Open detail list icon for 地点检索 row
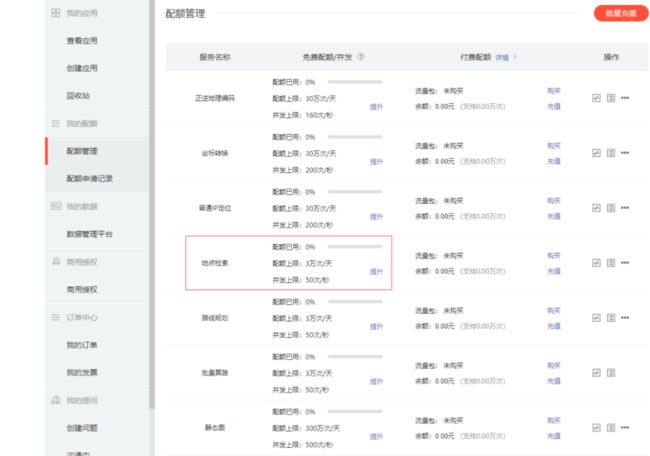Viewport: 650px width, 456px height. pos(611,263)
